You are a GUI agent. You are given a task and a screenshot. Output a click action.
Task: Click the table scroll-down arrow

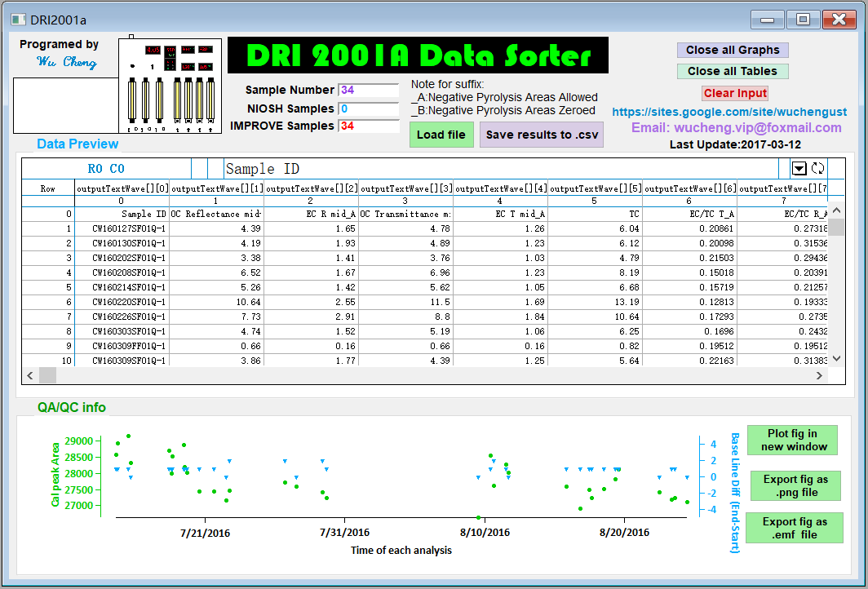[x=836, y=359]
